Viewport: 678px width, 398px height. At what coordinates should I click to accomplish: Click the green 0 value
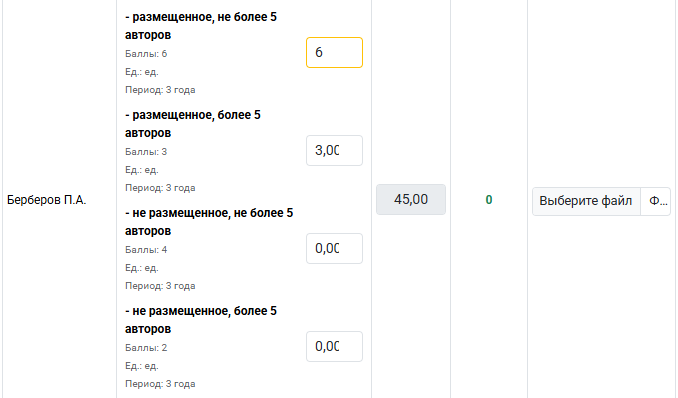[x=489, y=200]
